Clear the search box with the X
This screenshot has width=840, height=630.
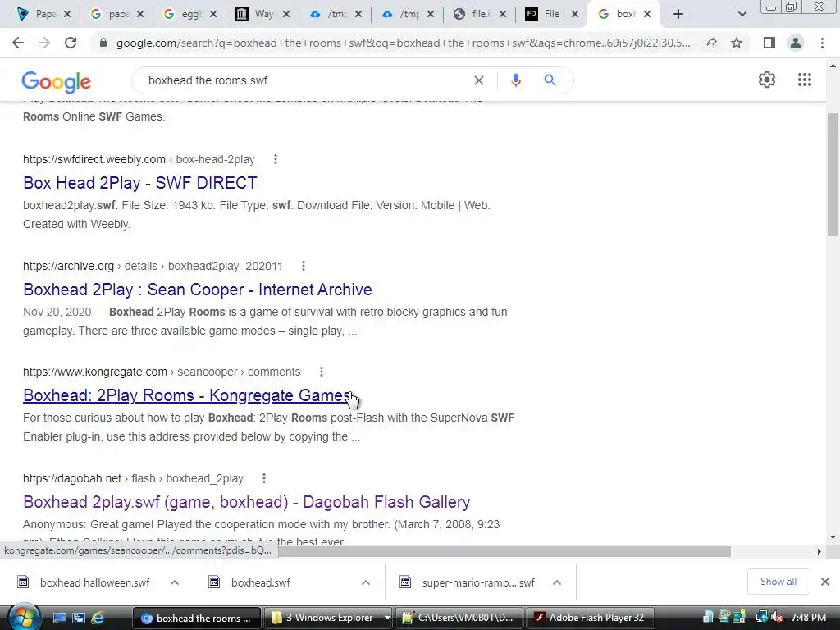click(479, 80)
